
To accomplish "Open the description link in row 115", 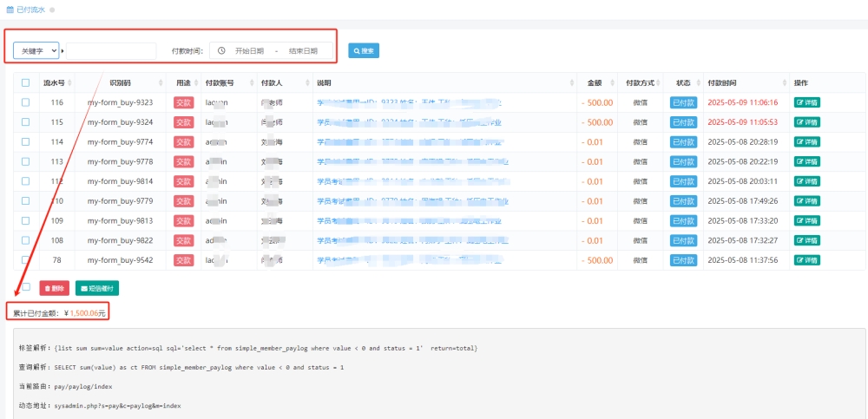I will click(x=410, y=122).
